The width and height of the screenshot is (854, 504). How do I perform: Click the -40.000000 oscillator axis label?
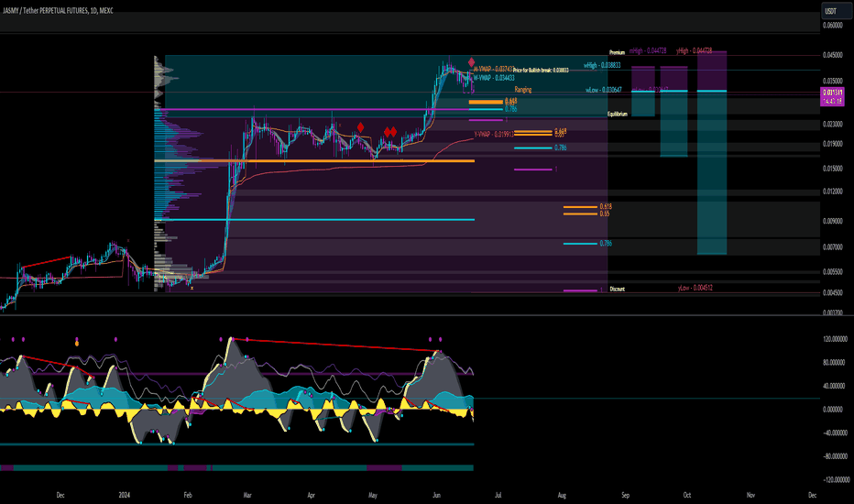coord(835,433)
